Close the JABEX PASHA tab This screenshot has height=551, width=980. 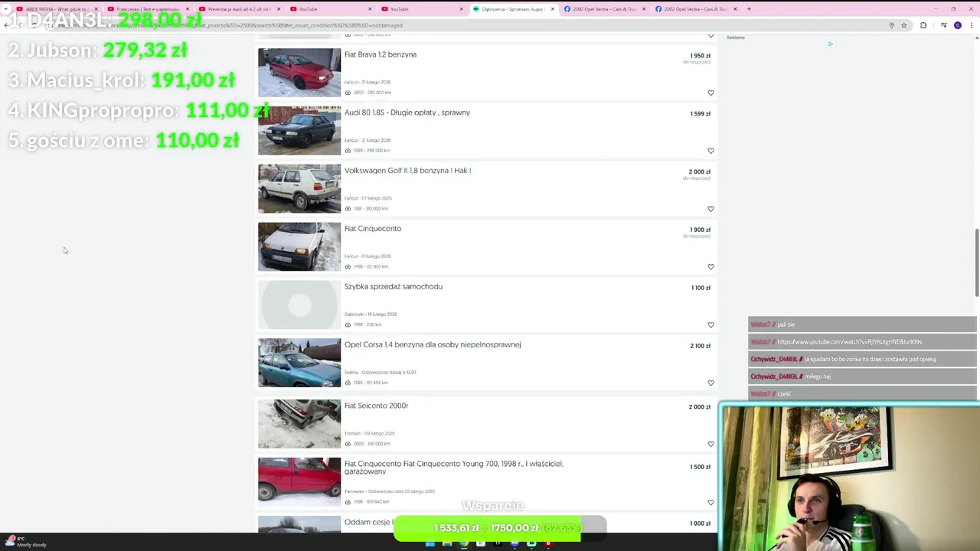[x=96, y=9]
